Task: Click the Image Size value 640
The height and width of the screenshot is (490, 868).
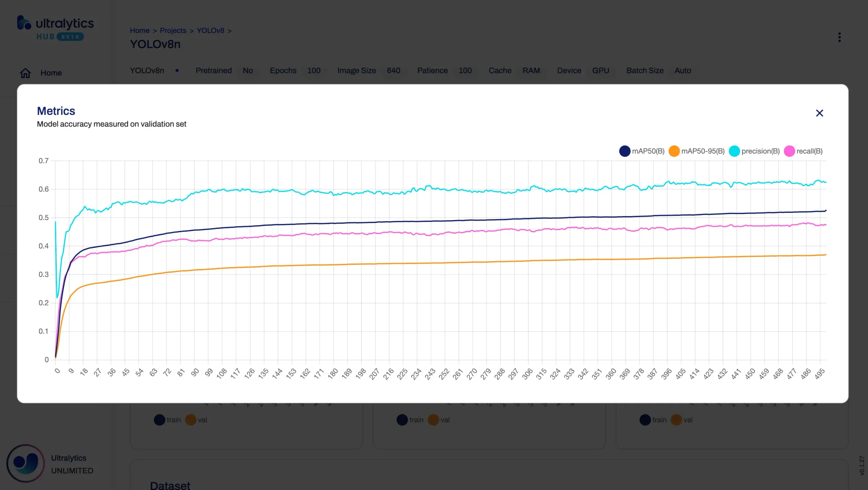Action: (x=394, y=71)
